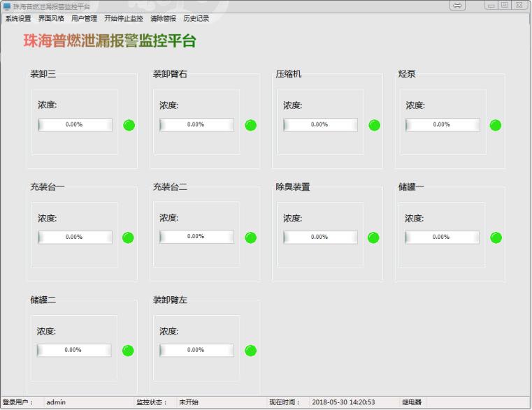Screen dimensions: 532x410
Task: Click the 充装台二 group title
Action: 170,186
